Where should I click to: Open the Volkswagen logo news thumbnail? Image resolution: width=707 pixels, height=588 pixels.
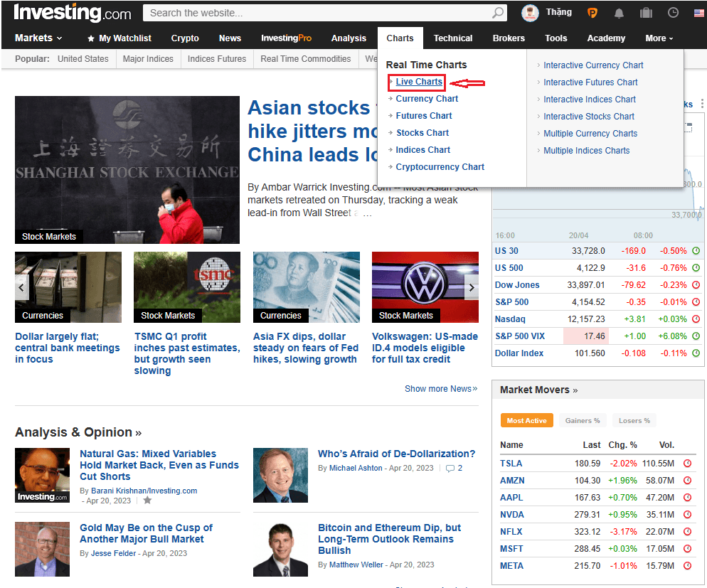tap(425, 287)
